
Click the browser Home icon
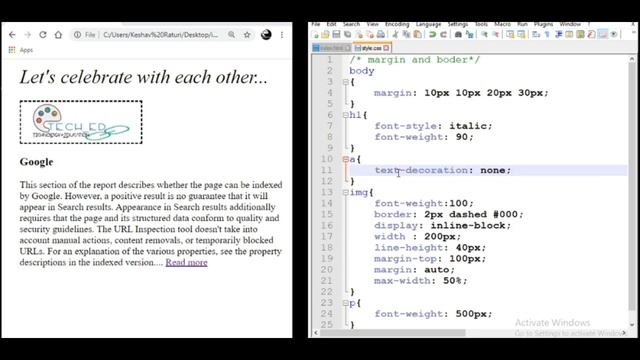pos(58,35)
